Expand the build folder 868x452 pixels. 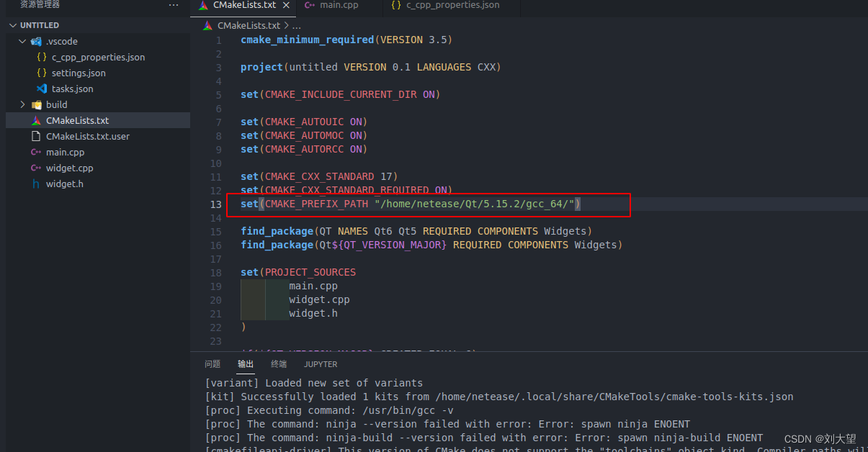point(22,104)
